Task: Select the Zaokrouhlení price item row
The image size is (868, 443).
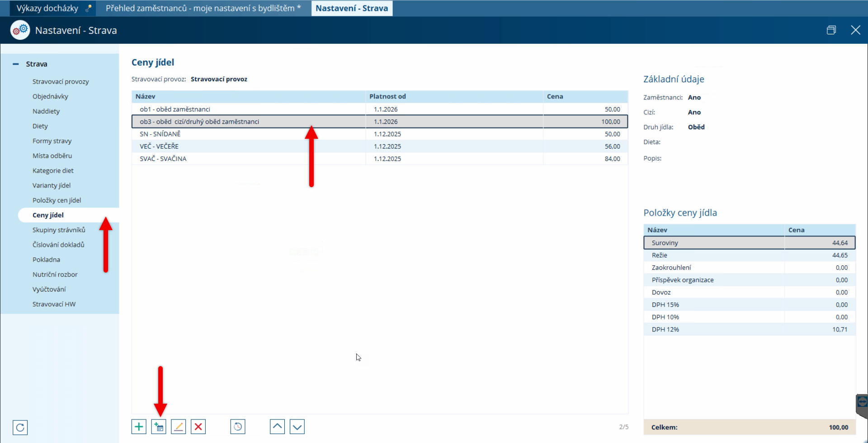Action: pyautogui.click(x=750, y=268)
